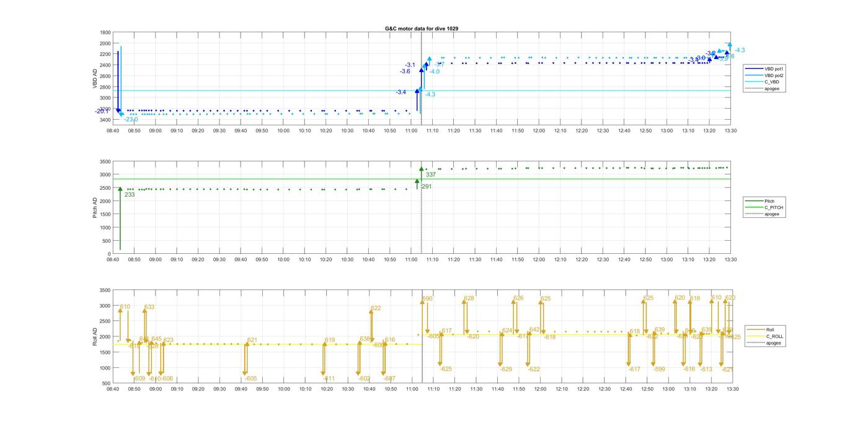Select 'Pitch' legend entry
The height and width of the screenshot is (430, 868).
pyautogui.click(x=764, y=201)
